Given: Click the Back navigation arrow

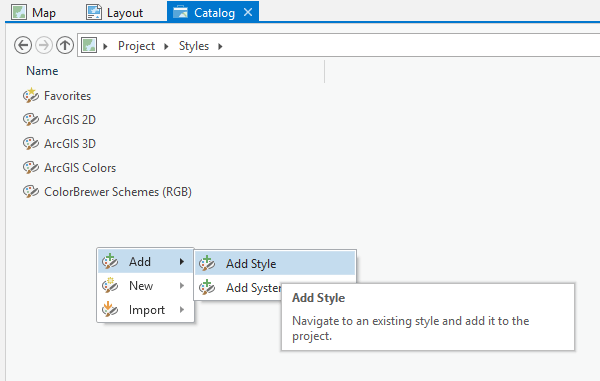Looking at the screenshot, I should pyautogui.click(x=23, y=46).
